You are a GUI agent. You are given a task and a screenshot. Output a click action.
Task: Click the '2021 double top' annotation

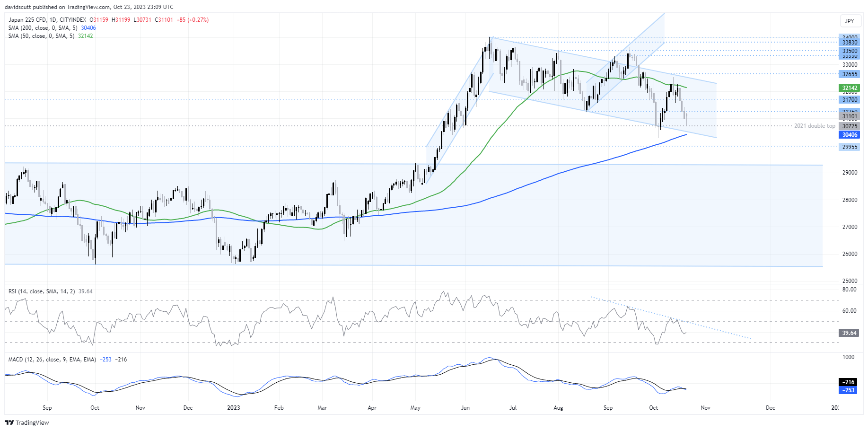pos(815,126)
